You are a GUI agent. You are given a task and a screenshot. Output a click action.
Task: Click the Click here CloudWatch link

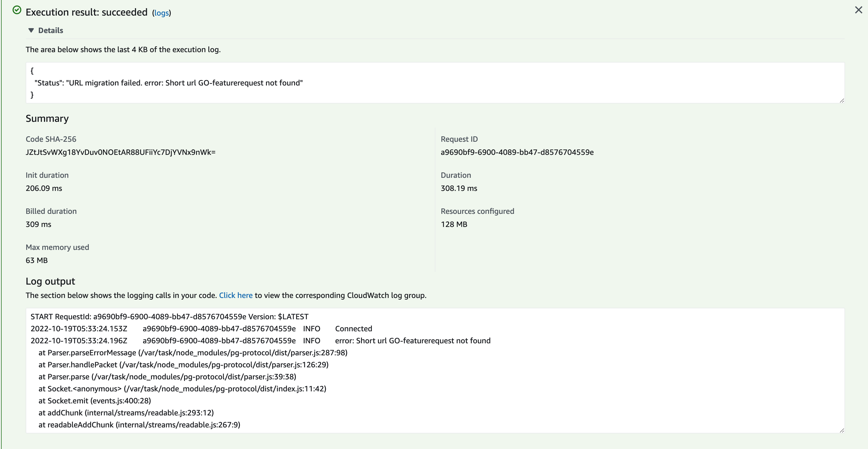(x=235, y=296)
